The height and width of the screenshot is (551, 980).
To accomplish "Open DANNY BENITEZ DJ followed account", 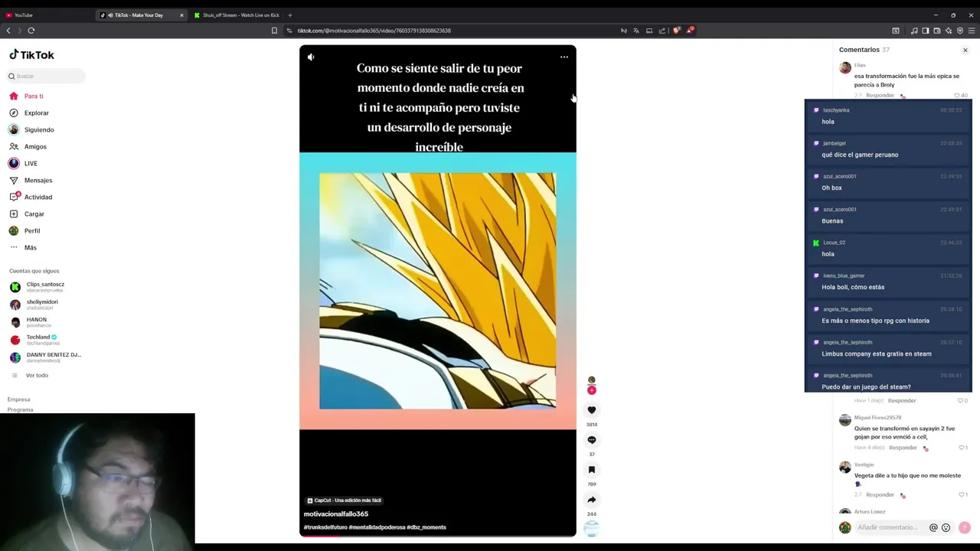I will coord(45,357).
